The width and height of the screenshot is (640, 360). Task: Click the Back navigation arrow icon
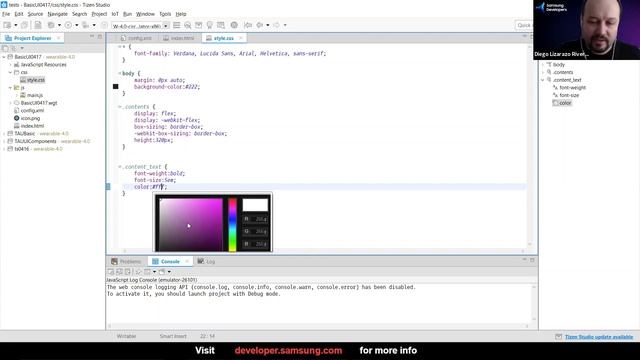coord(260,25)
